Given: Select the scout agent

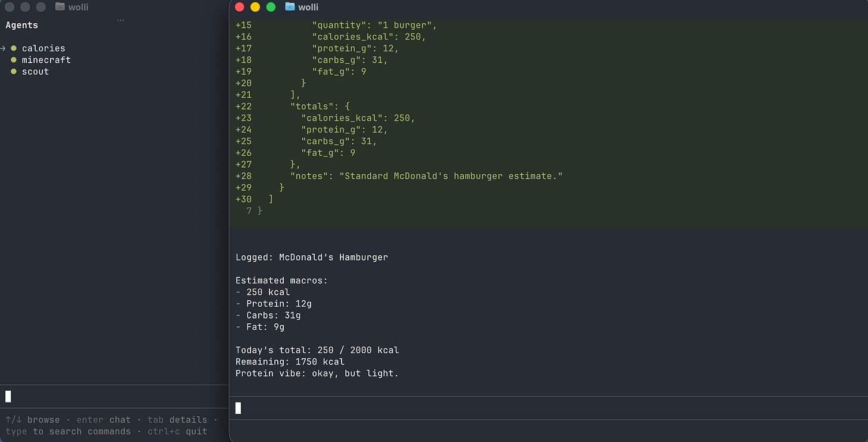Looking at the screenshot, I should pyautogui.click(x=35, y=72).
